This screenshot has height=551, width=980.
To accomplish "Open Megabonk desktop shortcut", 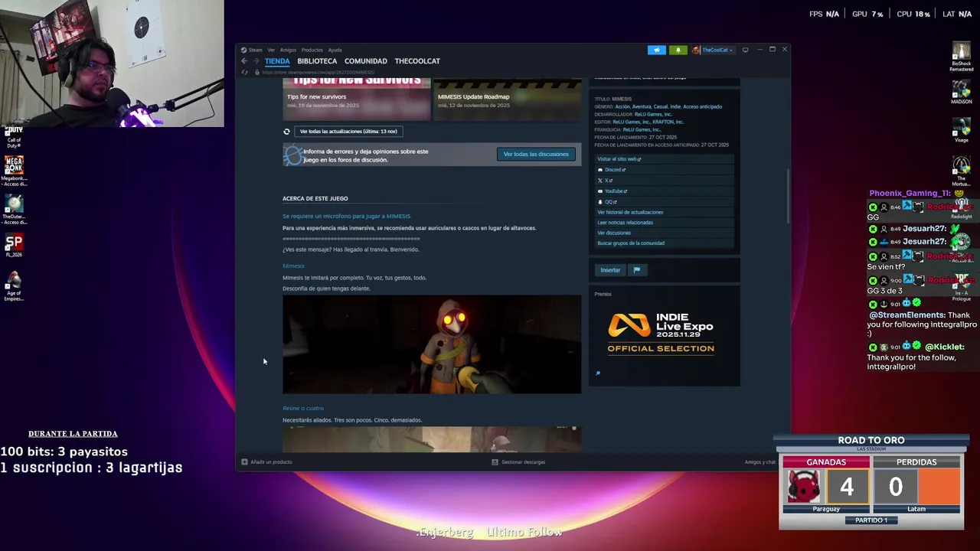I will click(x=14, y=171).
